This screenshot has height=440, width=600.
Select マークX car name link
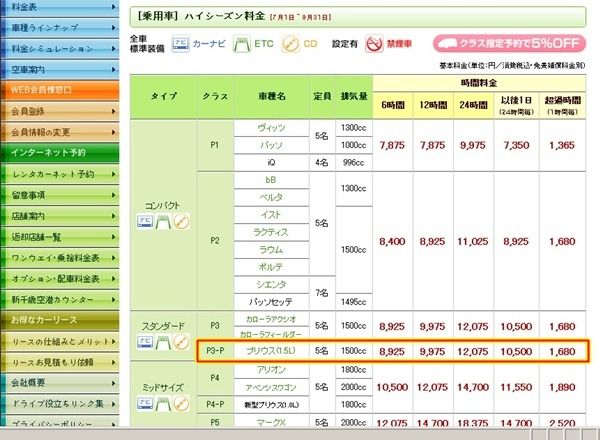tap(271, 423)
